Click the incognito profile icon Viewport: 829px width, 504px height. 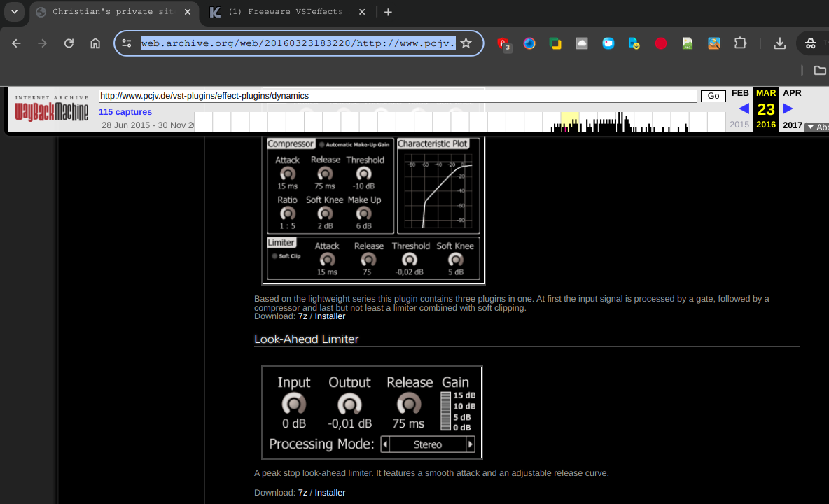click(x=811, y=43)
